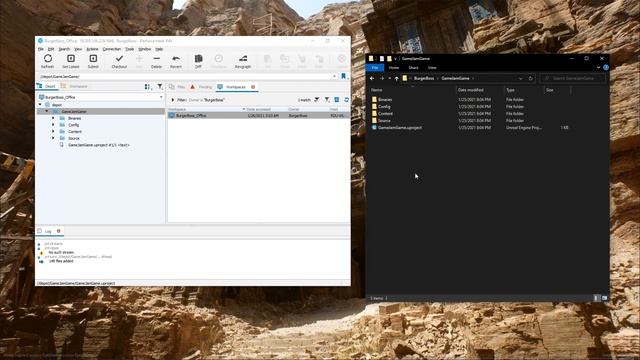Click the Up arrow in File Explorer
Image resolution: width=640 pixels, height=360 pixels.
[x=396, y=78]
